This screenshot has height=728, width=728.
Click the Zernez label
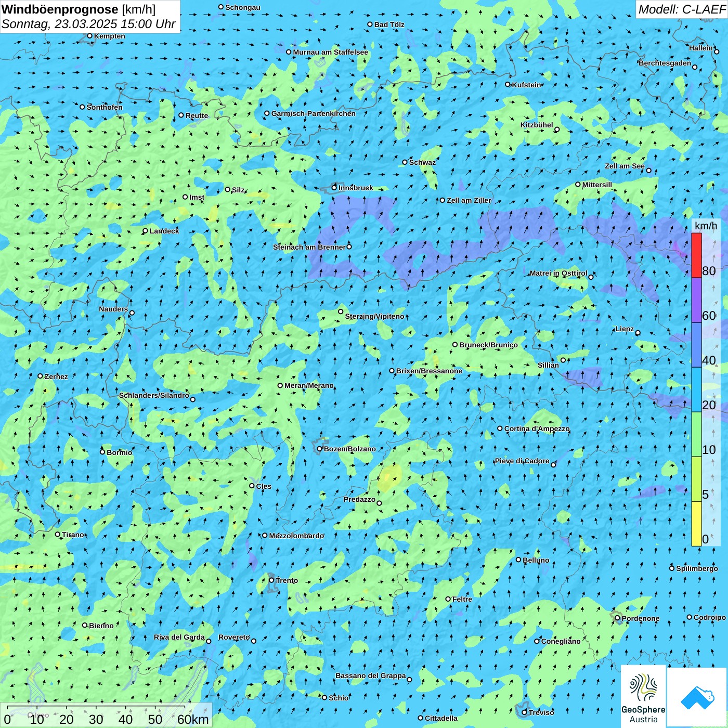tap(56, 376)
